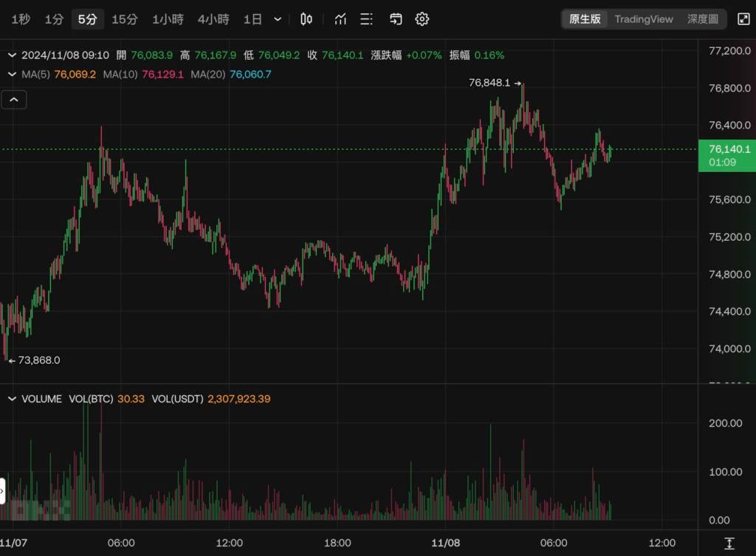Open the candlestick chart type selector
756x556 pixels.
(x=306, y=19)
